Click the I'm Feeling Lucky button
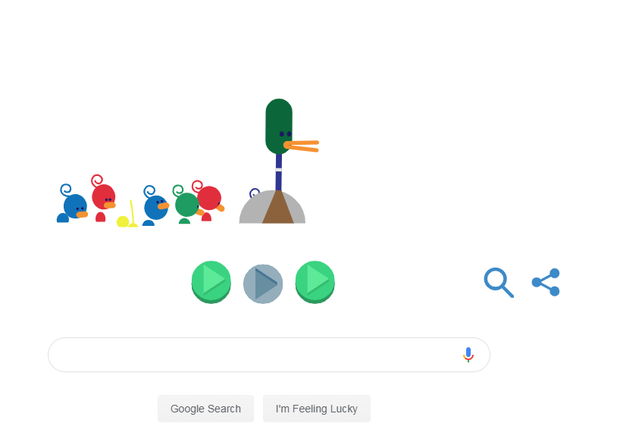Viewport: 620px width, 436px height. click(317, 408)
